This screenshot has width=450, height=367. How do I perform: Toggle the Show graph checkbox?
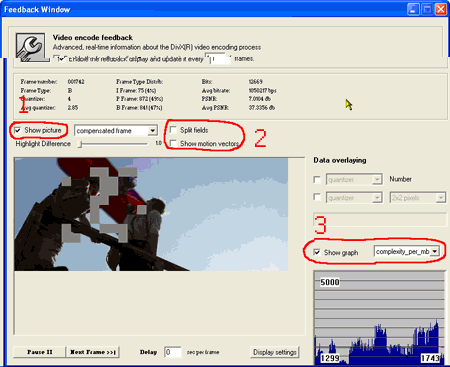point(317,252)
